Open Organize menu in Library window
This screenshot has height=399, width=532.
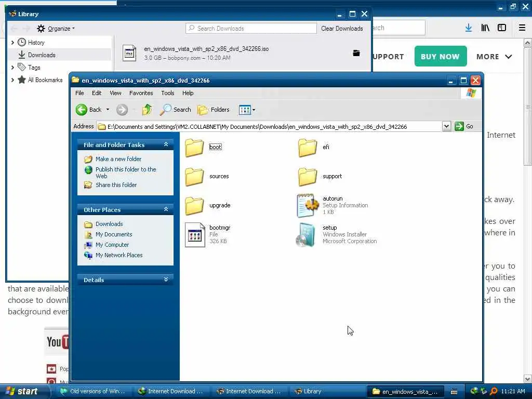56,29
